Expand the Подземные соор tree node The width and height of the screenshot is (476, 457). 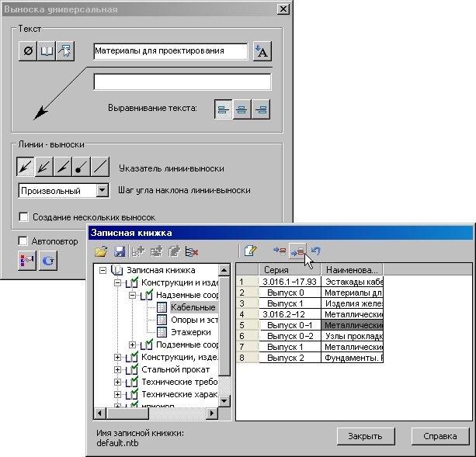point(133,344)
